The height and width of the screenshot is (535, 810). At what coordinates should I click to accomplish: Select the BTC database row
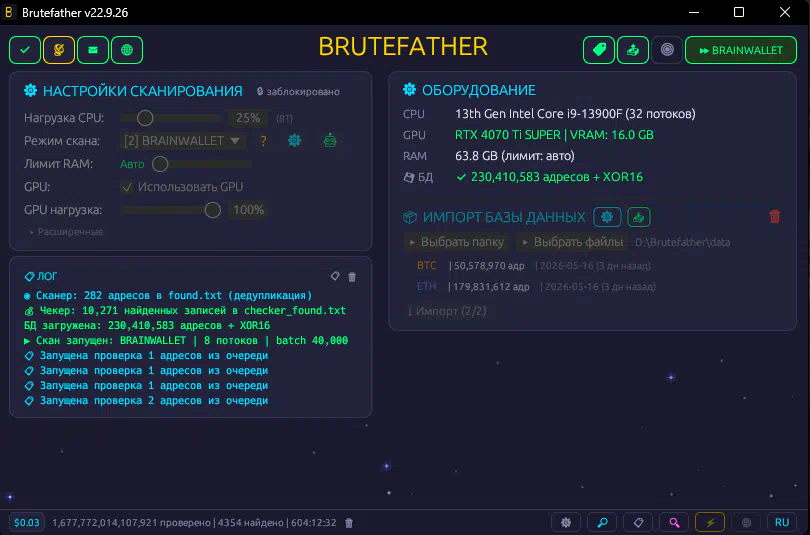pyautogui.click(x=534, y=266)
